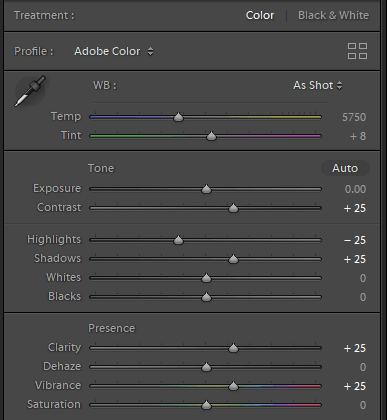Open the Adobe Color profile dropdown

[x=114, y=51]
